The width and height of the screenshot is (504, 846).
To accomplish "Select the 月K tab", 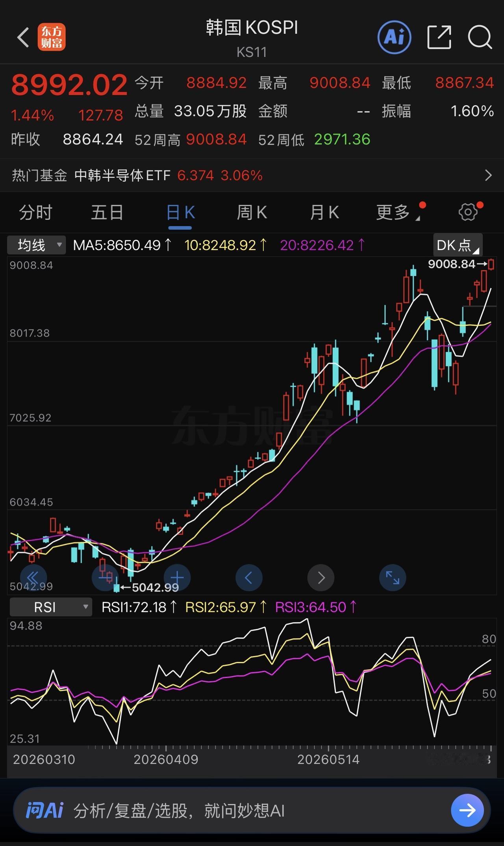I will pyautogui.click(x=324, y=213).
